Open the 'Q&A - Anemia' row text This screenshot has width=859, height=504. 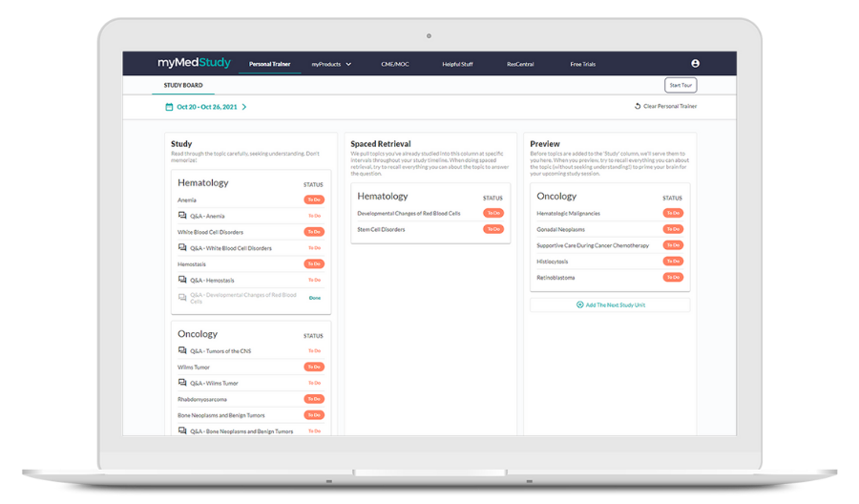[x=207, y=216]
